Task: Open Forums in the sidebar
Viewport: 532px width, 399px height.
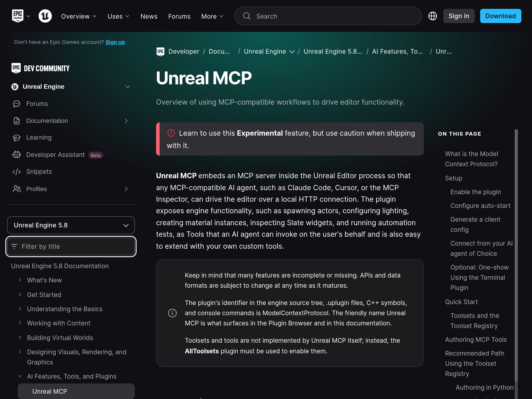Action: click(x=37, y=104)
